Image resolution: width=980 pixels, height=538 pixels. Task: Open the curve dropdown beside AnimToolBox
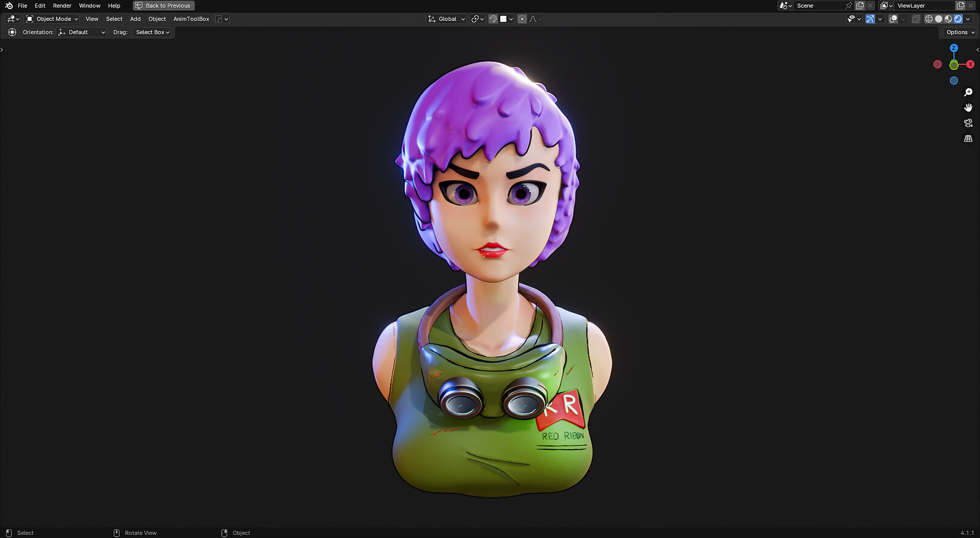click(x=222, y=19)
